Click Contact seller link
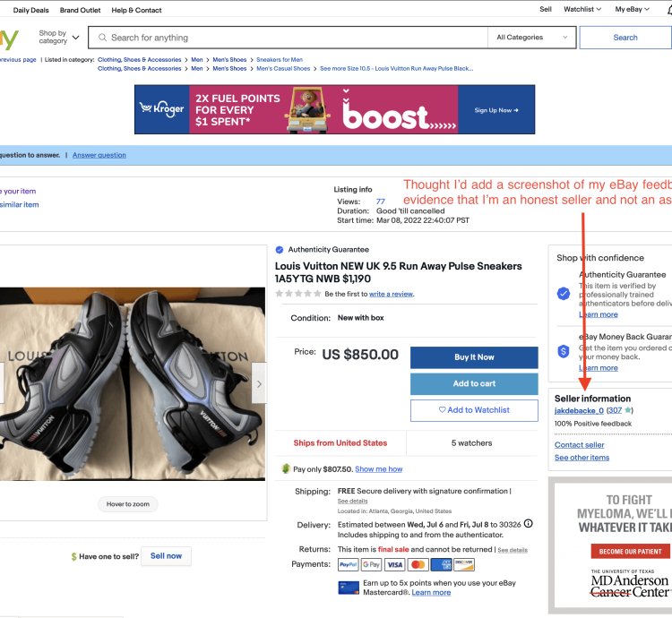 pyautogui.click(x=580, y=444)
